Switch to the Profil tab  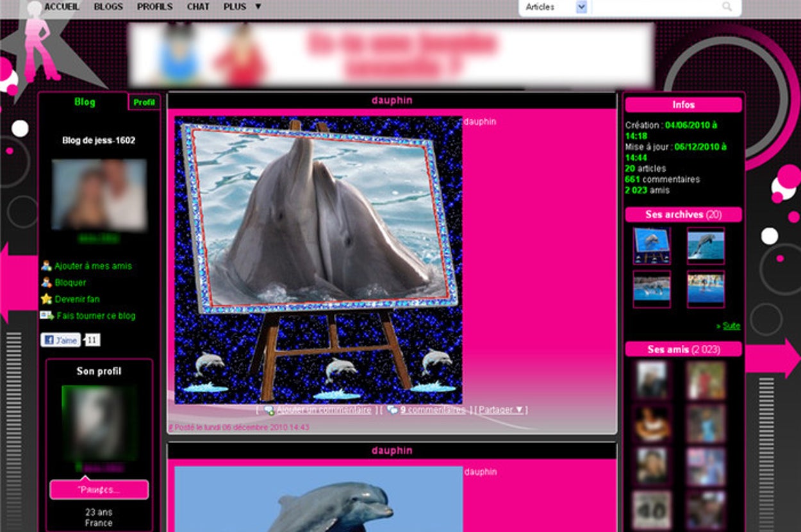144,103
